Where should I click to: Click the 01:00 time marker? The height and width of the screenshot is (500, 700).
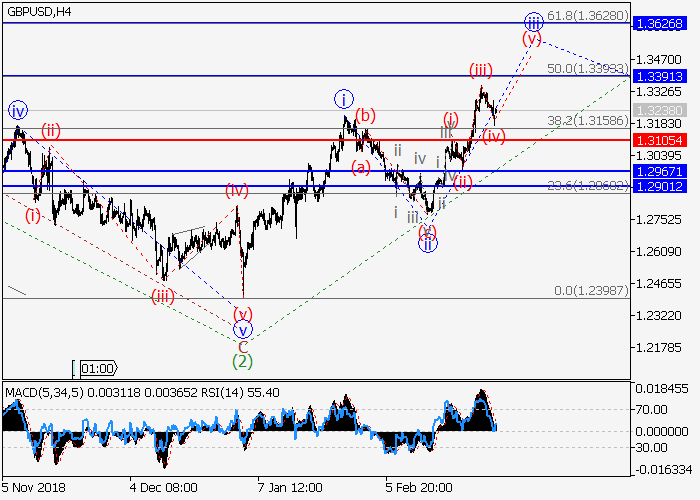103,368
